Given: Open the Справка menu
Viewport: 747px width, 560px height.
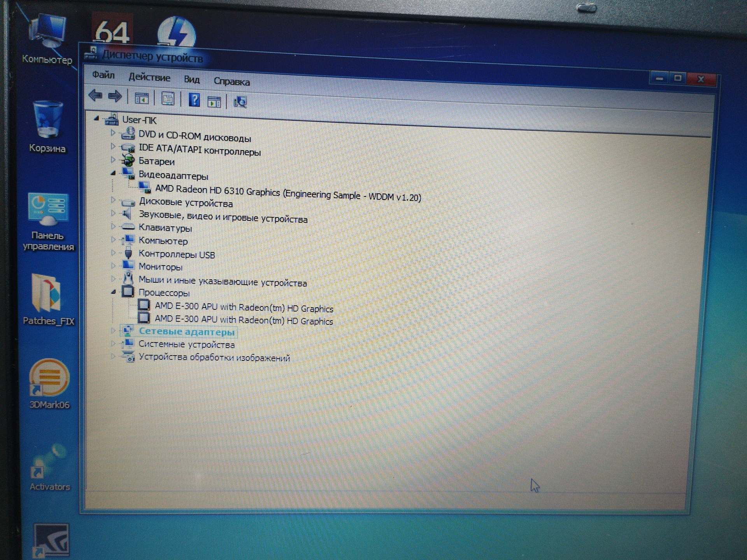Looking at the screenshot, I should (x=232, y=82).
